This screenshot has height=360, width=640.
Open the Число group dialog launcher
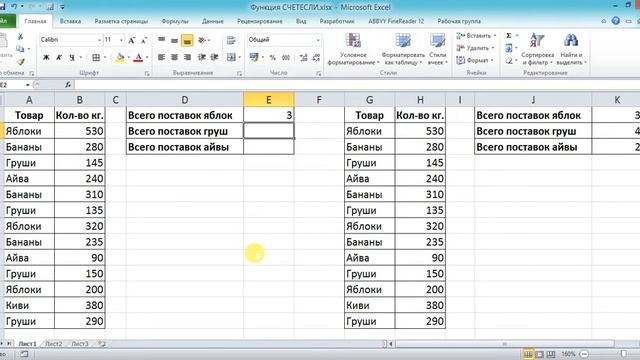coord(318,73)
